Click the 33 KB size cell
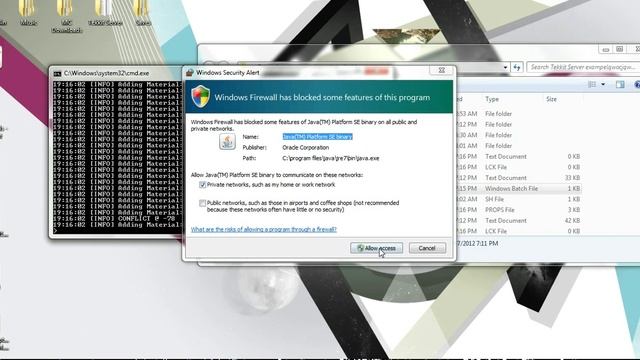The image size is (640, 360). pos(572,178)
